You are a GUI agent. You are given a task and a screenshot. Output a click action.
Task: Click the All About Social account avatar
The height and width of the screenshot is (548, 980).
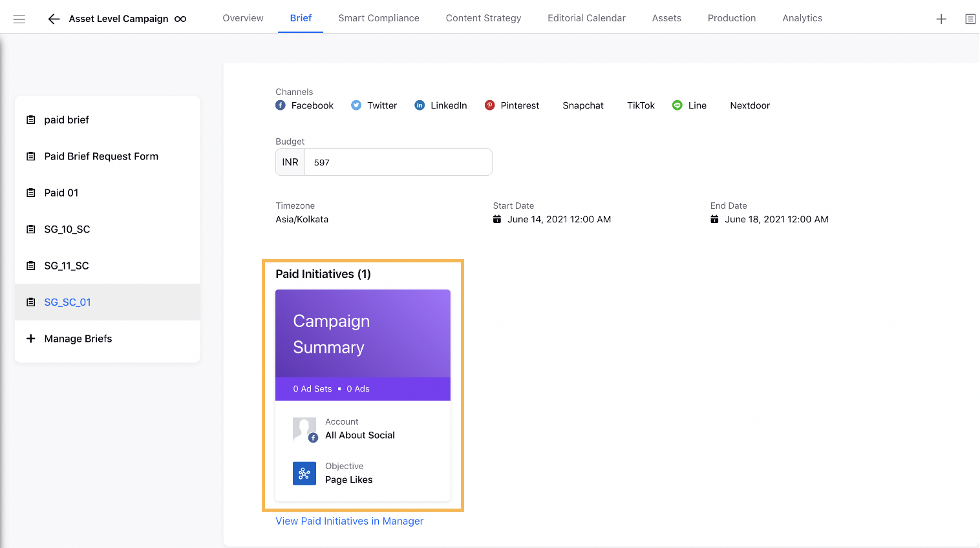click(x=304, y=429)
